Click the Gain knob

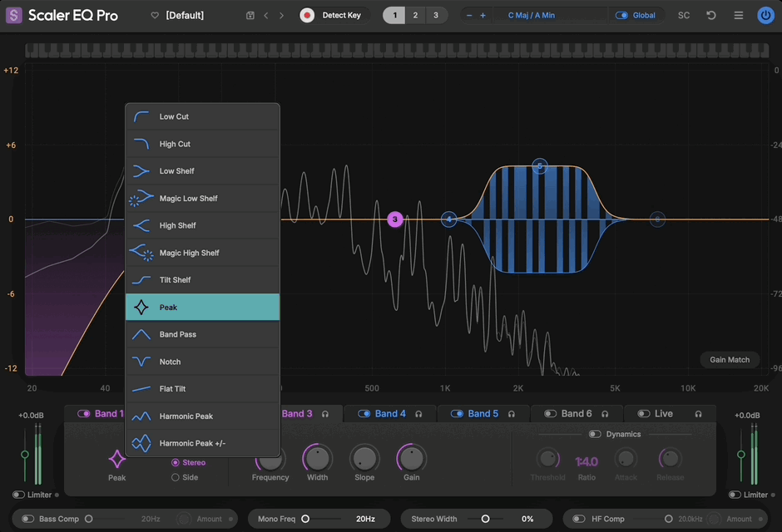(x=412, y=458)
